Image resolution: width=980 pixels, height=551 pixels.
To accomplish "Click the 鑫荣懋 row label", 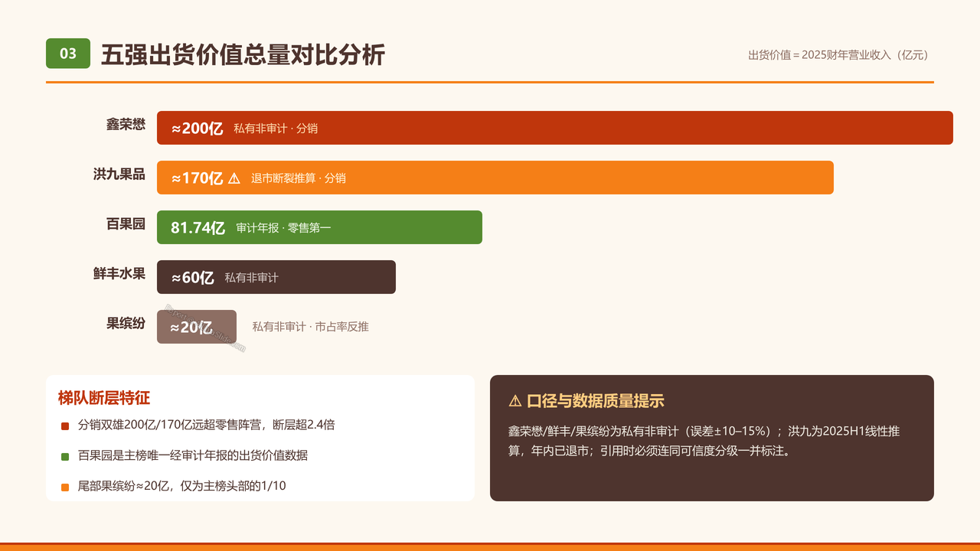I will click(x=126, y=124).
